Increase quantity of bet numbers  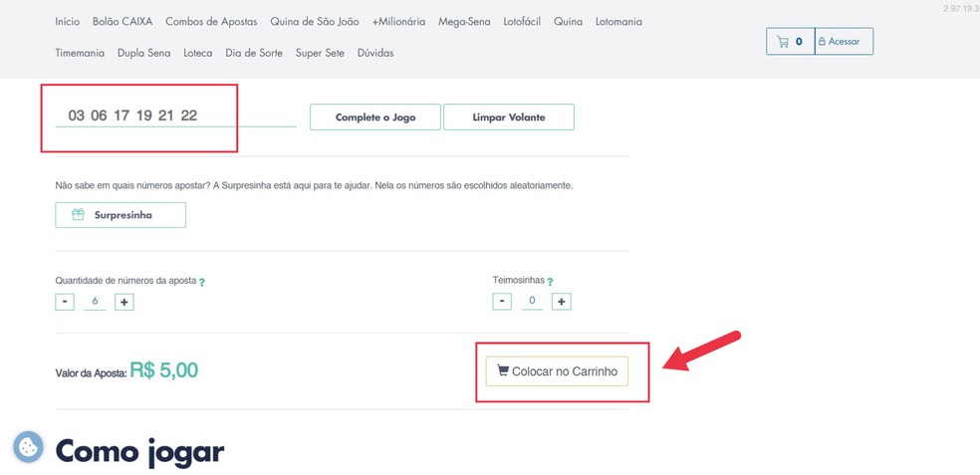coord(124,302)
